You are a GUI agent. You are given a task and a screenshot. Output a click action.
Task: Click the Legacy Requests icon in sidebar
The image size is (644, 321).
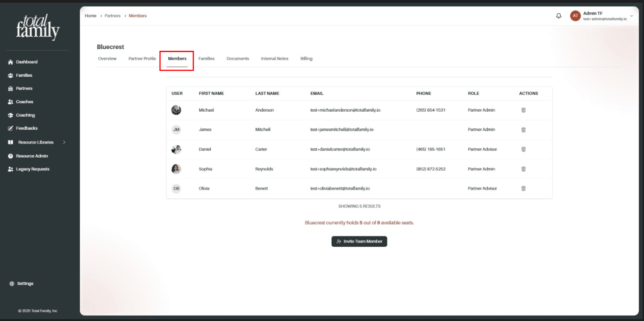[11, 169]
